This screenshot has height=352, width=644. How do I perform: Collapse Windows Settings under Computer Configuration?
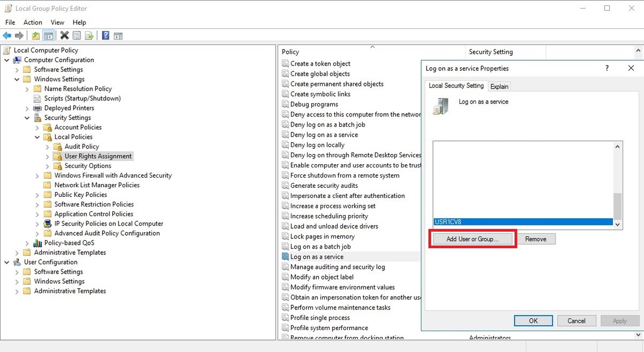[x=17, y=79]
